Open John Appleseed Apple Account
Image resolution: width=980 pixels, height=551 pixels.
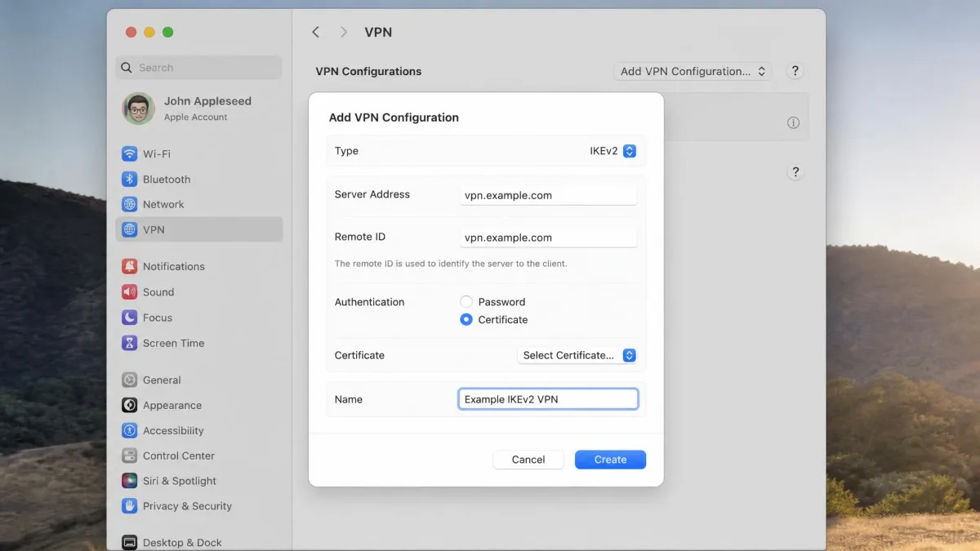click(199, 108)
